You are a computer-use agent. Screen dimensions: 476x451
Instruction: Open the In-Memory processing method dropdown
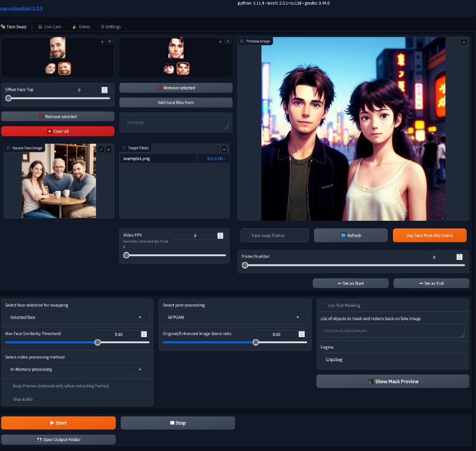tap(76, 369)
